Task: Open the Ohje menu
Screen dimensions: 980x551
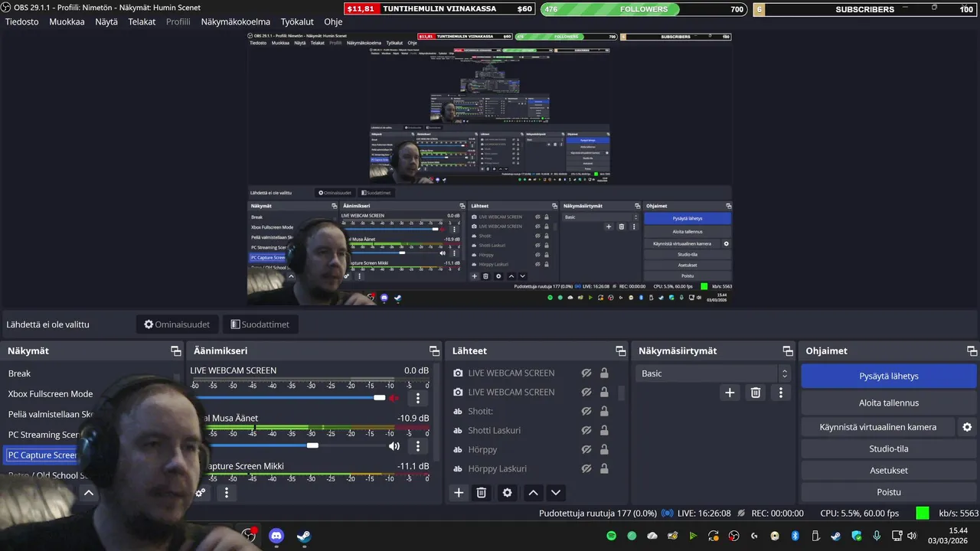Action: pyautogui.click(x=333, y=21)
